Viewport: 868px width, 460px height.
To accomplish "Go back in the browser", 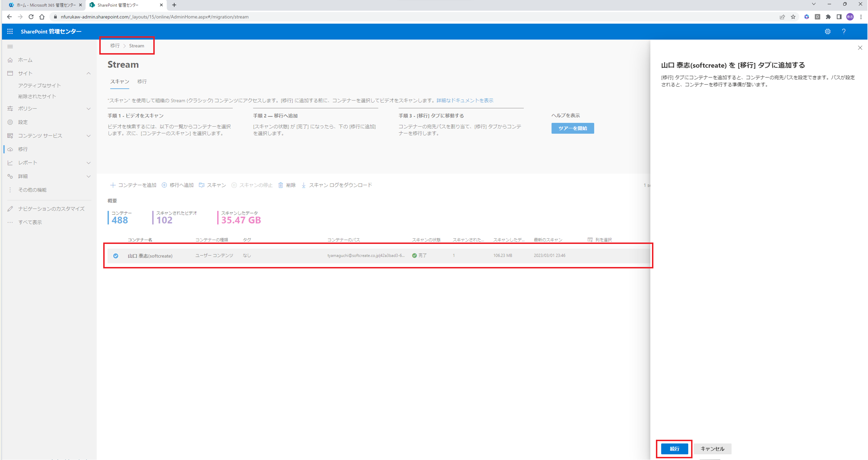I will [9, 17].
